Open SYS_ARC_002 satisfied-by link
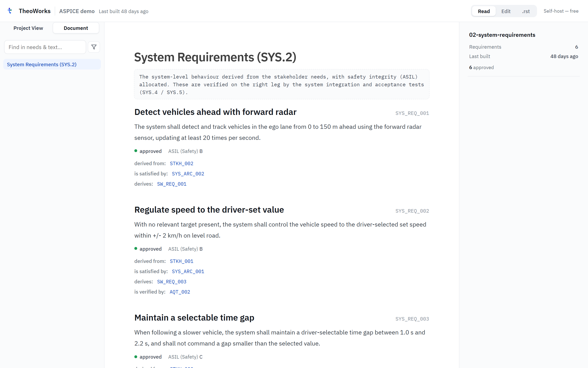The width and height of the screenshot is (588, 368). pos(188,174)
